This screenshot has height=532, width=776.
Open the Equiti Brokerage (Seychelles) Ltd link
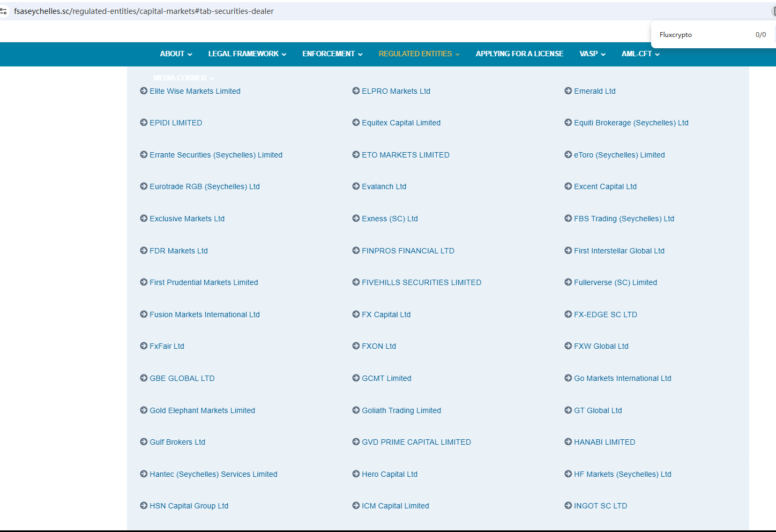631,123
